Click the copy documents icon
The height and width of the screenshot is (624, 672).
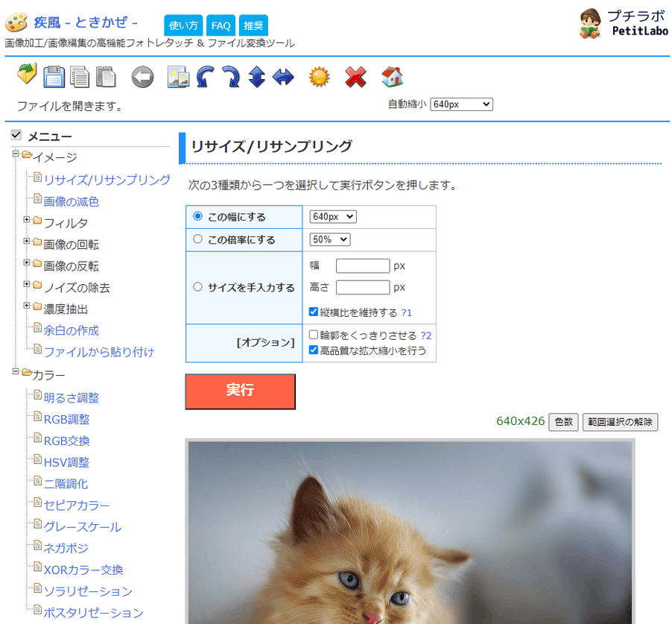(80, 77)
